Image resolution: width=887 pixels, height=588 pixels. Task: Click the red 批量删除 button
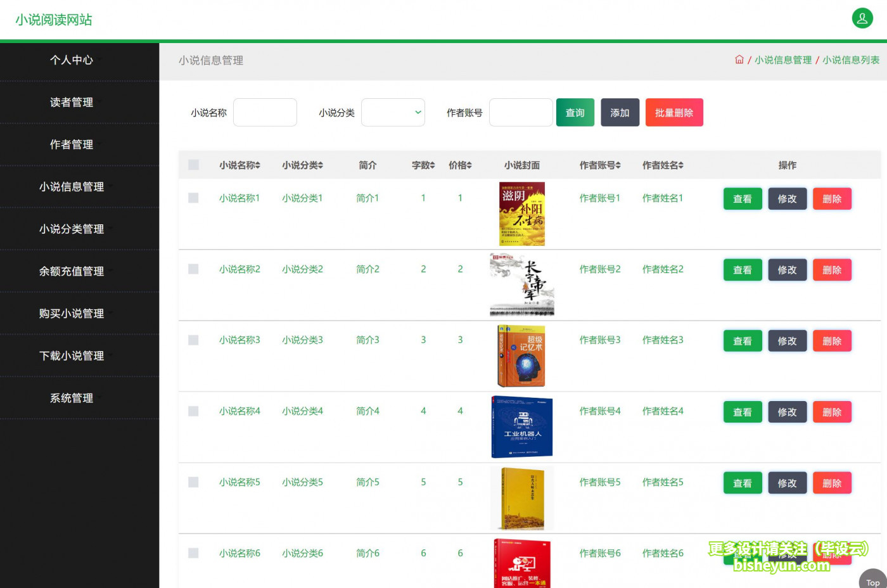click(x=674, y=112)
